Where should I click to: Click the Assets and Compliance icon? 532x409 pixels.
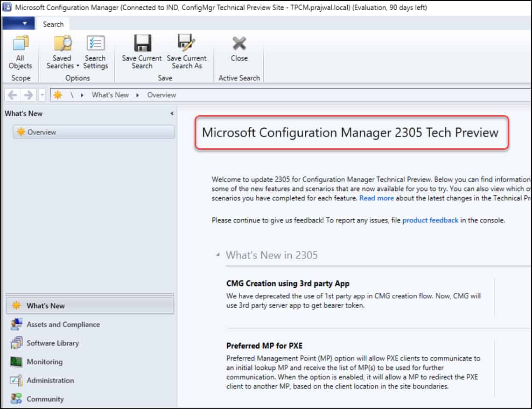[16, 324]
